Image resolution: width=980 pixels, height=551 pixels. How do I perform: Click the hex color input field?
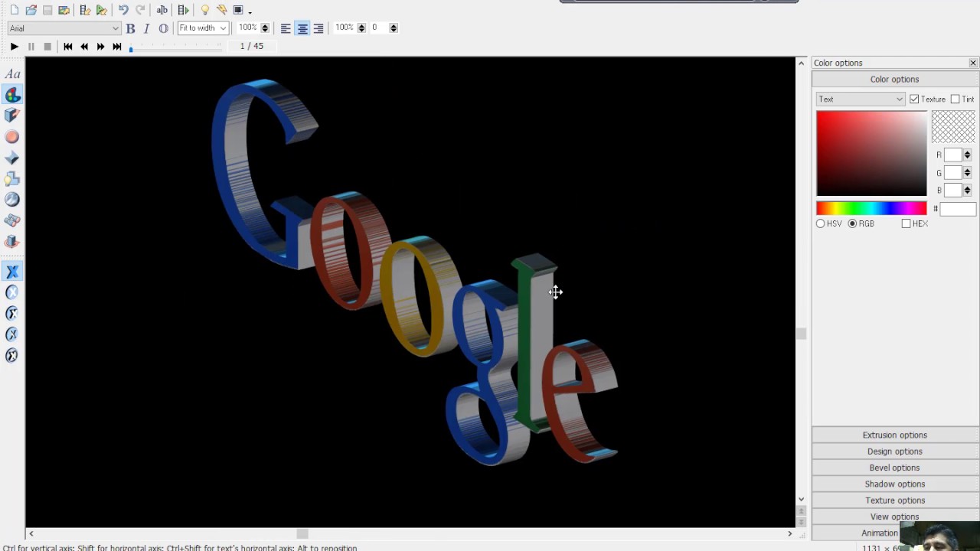pos(958,209)
